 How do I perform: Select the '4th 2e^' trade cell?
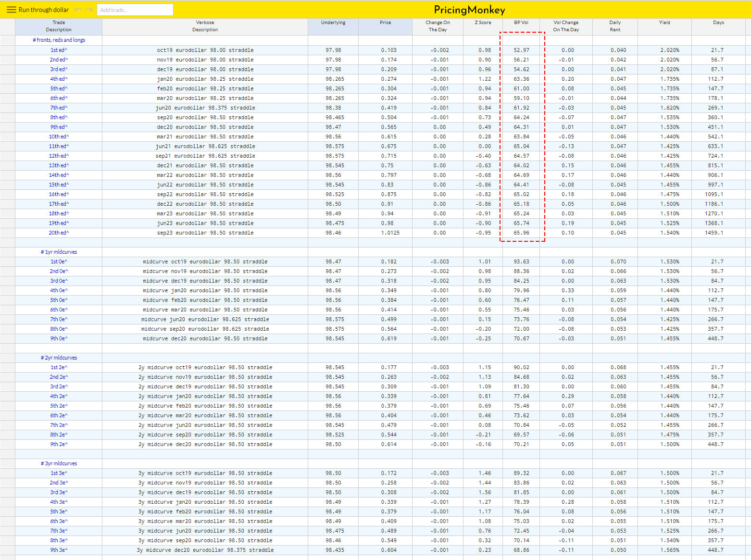(x=59, y=396)
